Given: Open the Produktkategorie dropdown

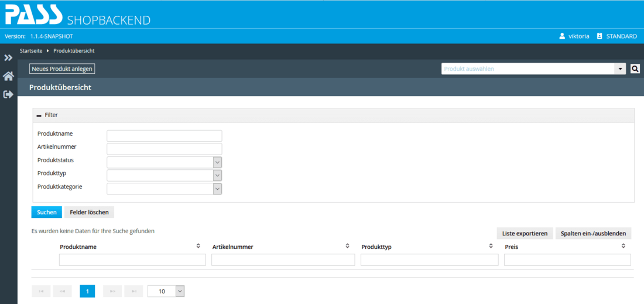Looking at the screenshot, I should pos(218,189).
